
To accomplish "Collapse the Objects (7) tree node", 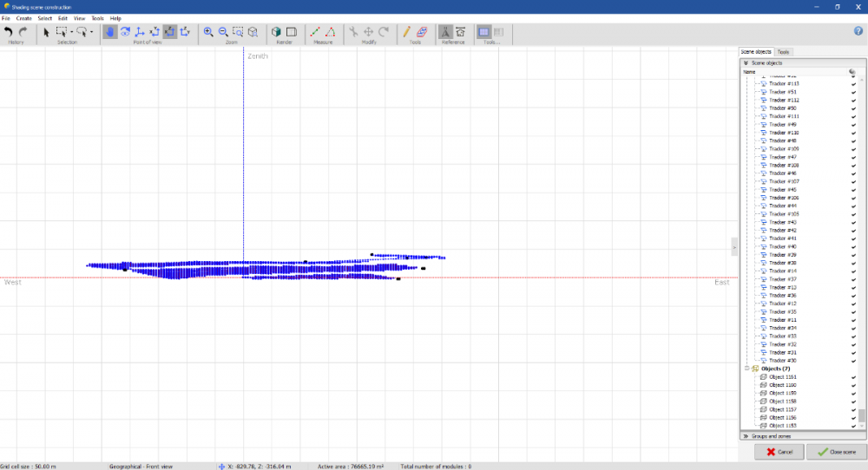I will point(746,369).
